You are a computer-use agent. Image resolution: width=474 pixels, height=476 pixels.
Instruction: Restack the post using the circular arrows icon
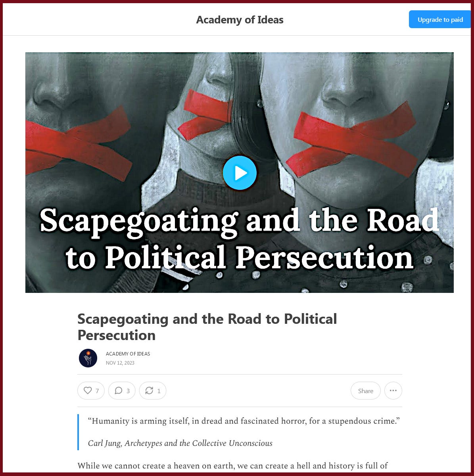click(149, 390)
